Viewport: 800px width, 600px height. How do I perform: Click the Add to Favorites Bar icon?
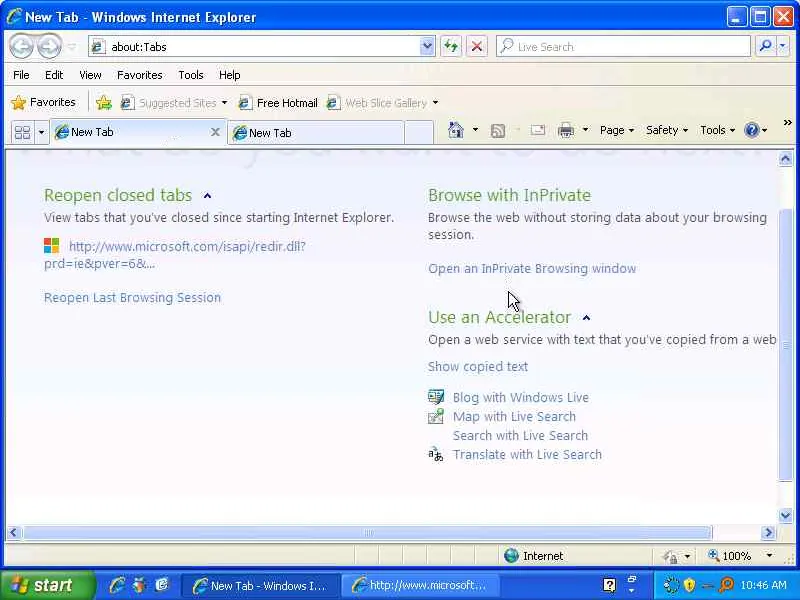coord(104,103)
